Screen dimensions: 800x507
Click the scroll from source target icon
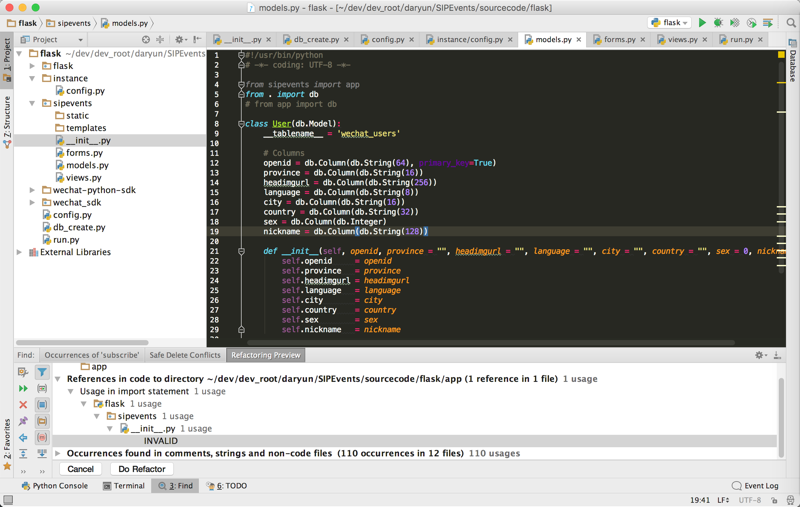(x=146, y=40)
